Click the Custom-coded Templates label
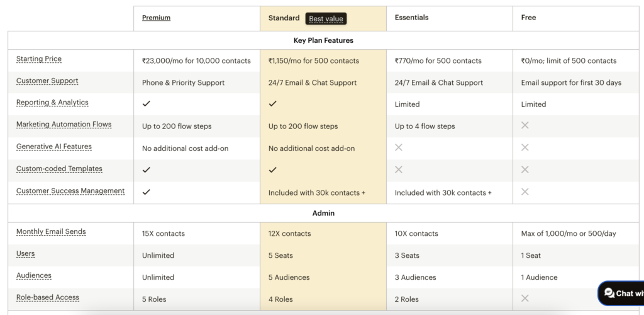This screenshot has height=315, width=644. (59, 169)
